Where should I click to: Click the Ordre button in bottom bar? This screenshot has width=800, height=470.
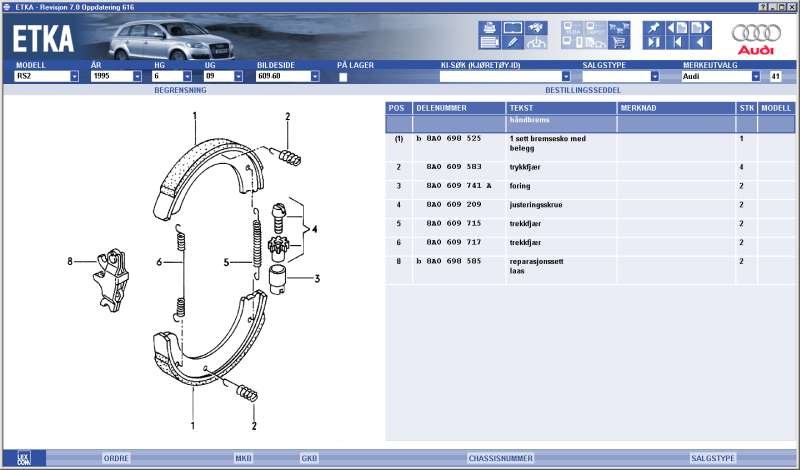click(x=116, y=458)
